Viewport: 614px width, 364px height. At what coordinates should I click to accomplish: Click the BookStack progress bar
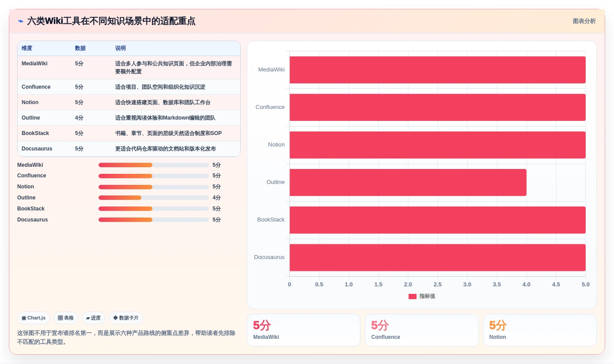pos(154,209)
